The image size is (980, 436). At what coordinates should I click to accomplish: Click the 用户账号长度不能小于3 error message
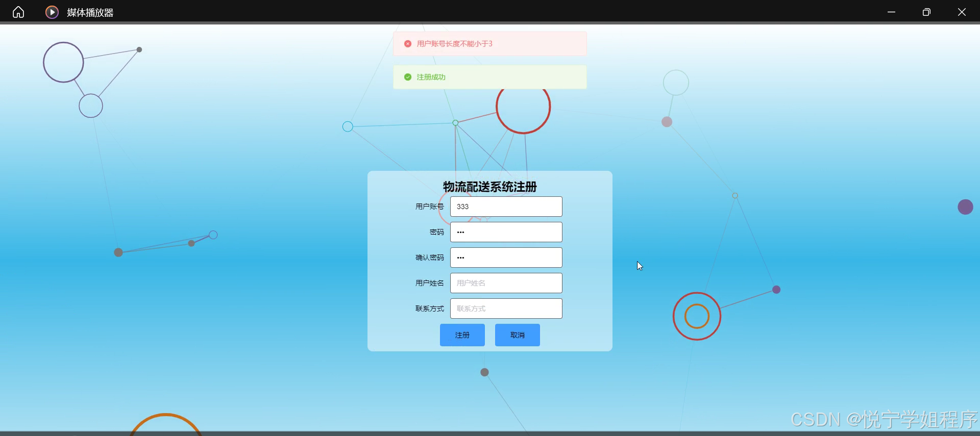coord(454,44)
